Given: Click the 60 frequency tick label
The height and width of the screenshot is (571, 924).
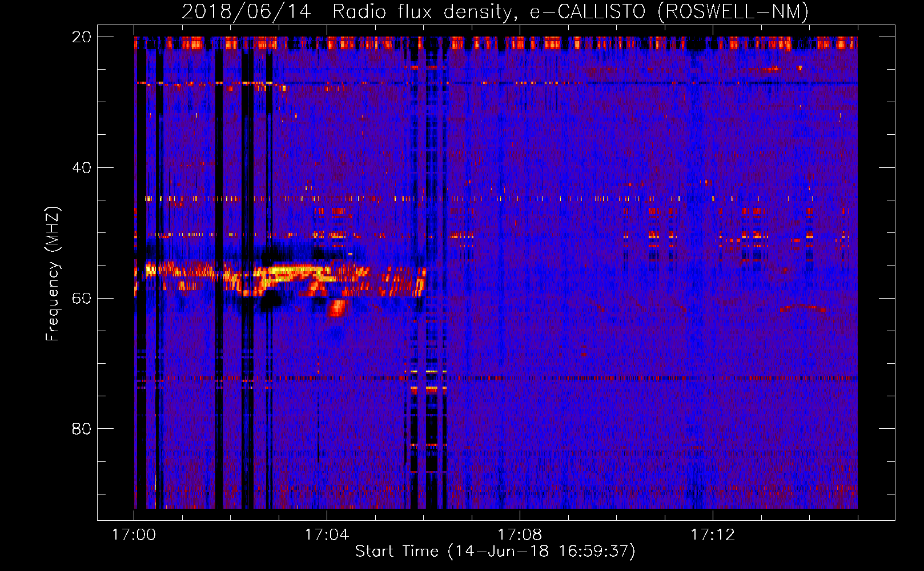Looking at the screenshot, I should [82, 298].
